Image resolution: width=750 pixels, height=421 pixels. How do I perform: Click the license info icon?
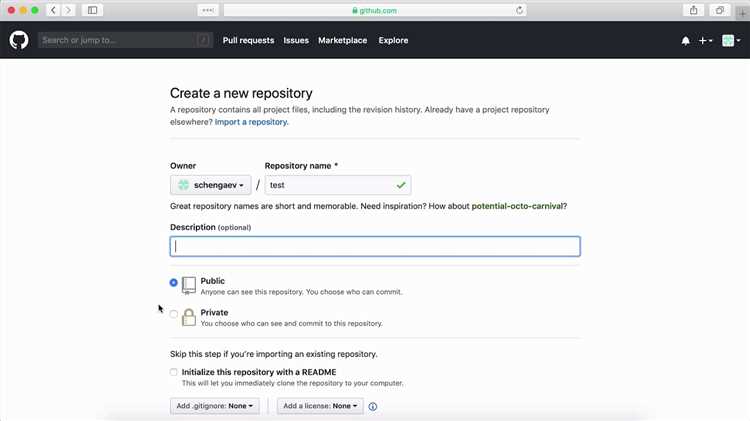373,407
